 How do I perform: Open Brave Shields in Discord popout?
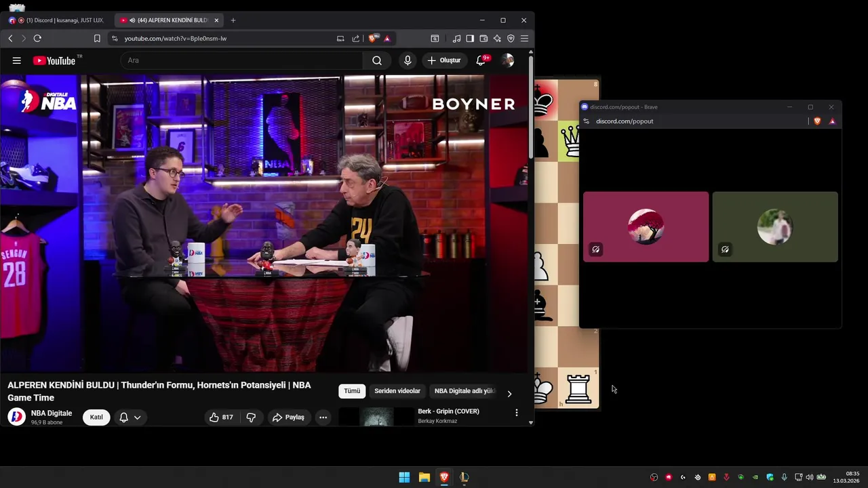point(817,121)
